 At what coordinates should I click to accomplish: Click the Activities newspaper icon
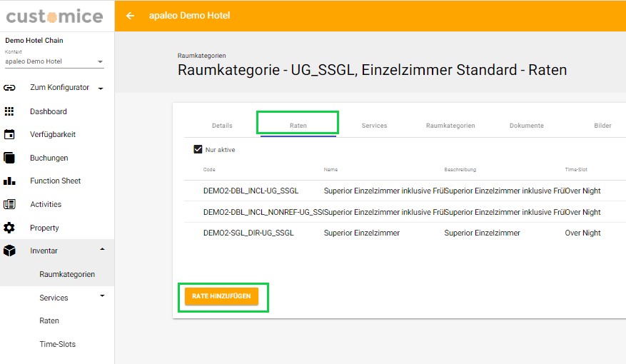coord(9,204)
